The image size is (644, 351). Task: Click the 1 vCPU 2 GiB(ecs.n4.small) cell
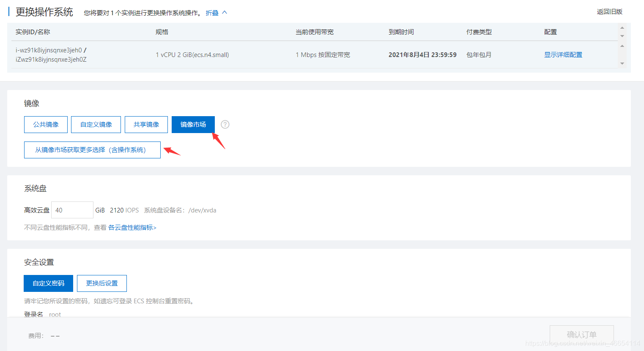point(192,55)
